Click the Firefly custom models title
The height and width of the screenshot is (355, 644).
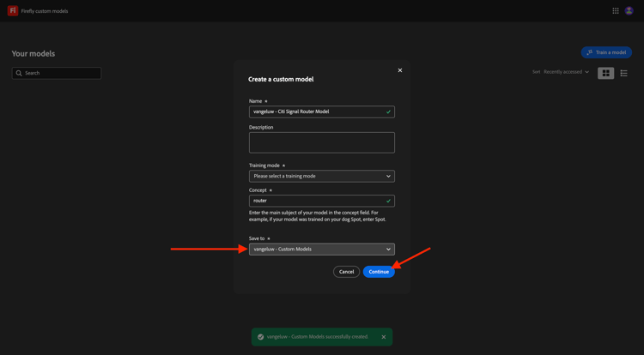pyautogui.click(x=45, y=11)
